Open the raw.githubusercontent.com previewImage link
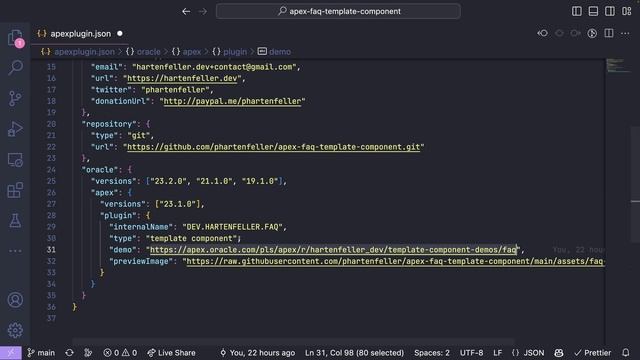This screenshot has width=640, height=360. [395, 261]
